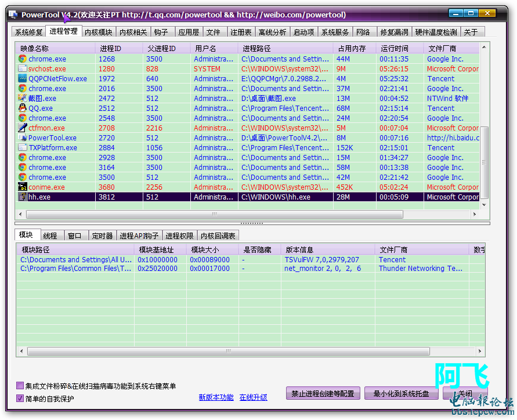The height and width of the screenshot is (420, 517).
Task: Click the hh.exe process name
Action: (x=39, y=197)
